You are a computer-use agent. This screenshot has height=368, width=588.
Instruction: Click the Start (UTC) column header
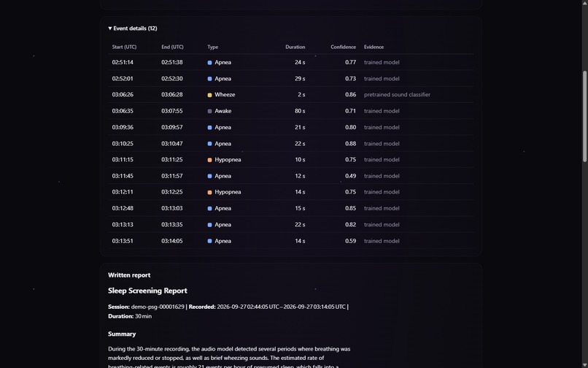coord(124,47)
